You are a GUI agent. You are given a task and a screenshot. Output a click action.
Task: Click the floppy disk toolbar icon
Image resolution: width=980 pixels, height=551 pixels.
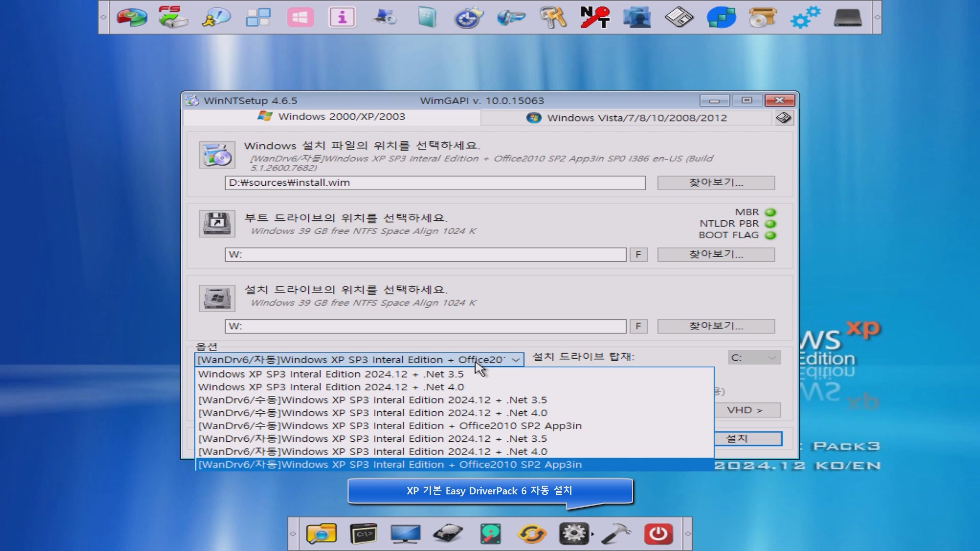(679, 17)
